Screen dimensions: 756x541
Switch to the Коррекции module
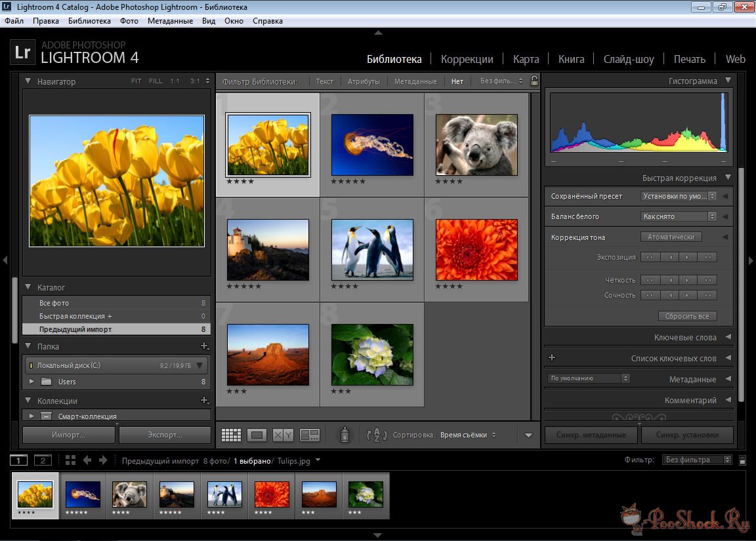tap(467, 59)
